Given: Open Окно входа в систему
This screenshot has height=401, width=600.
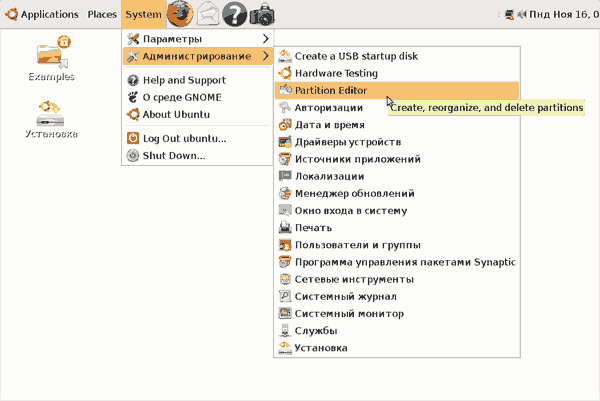Looking at the screenshot, I should 397,210.
